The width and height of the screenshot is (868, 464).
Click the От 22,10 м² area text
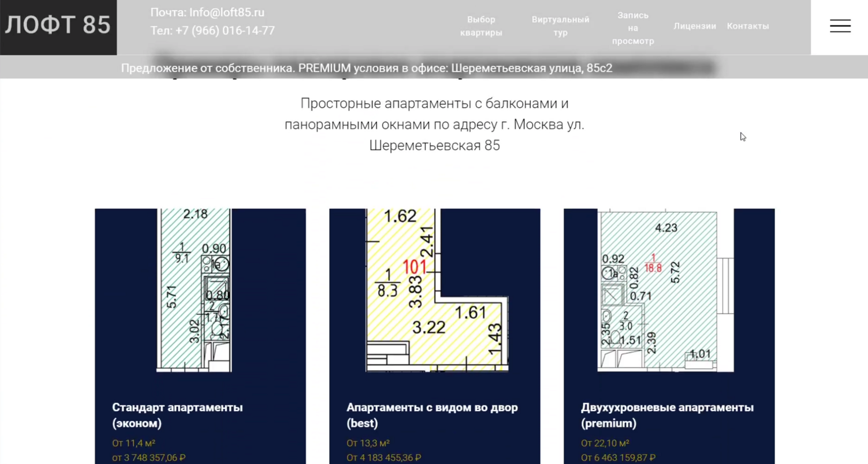coord(605,443)
